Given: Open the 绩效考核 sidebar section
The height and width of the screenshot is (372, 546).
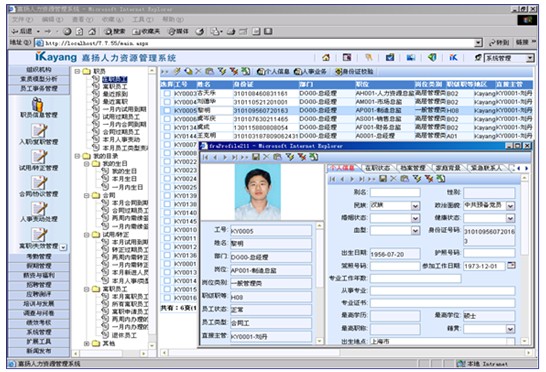Looking at the screenshot, I should point(39,323).
